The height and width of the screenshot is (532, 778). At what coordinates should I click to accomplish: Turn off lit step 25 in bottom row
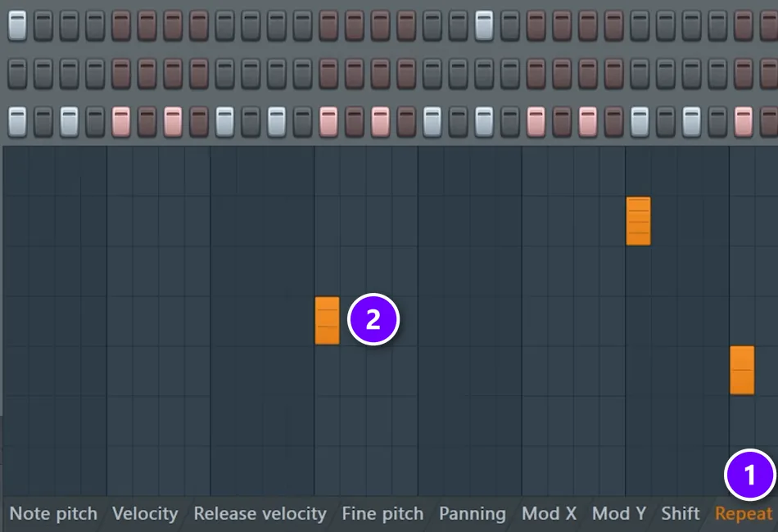point(640,121)
